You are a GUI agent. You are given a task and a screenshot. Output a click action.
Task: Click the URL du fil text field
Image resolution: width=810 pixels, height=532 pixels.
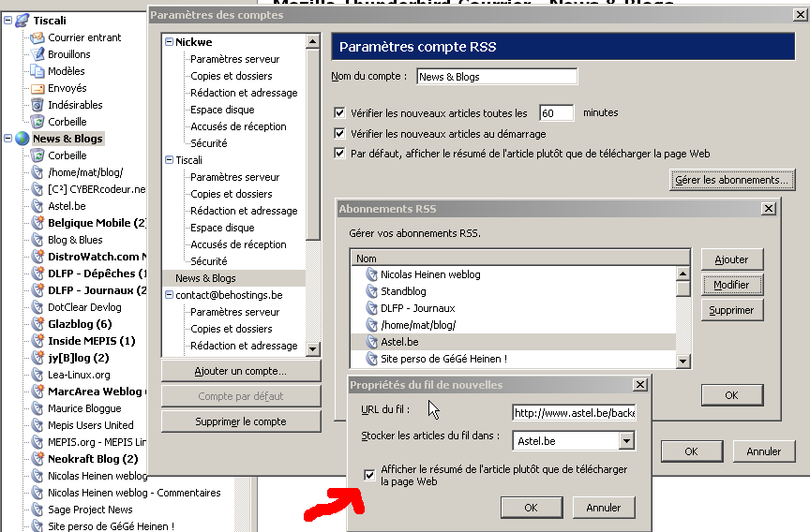pyautogui.click(x=574, y=412)
